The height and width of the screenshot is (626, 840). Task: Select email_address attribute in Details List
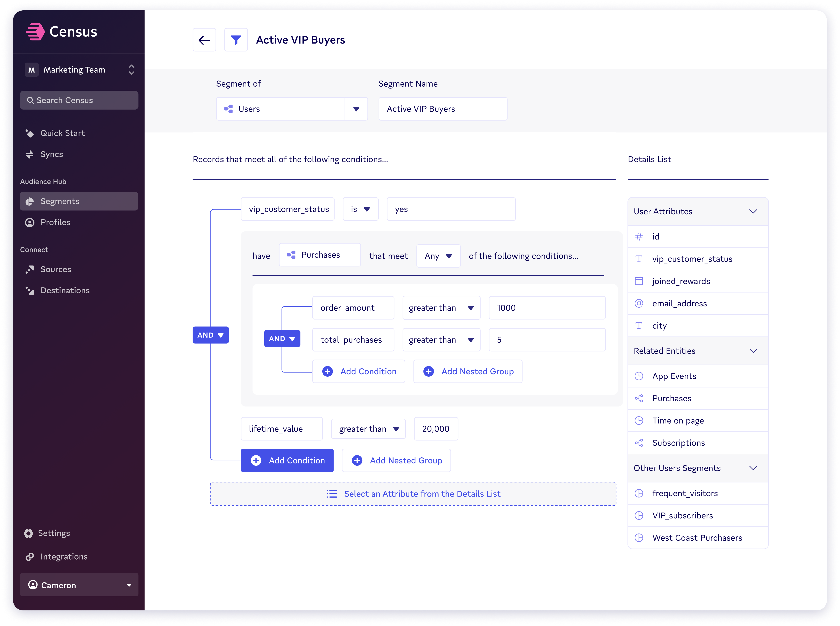(x=679, y=303)
